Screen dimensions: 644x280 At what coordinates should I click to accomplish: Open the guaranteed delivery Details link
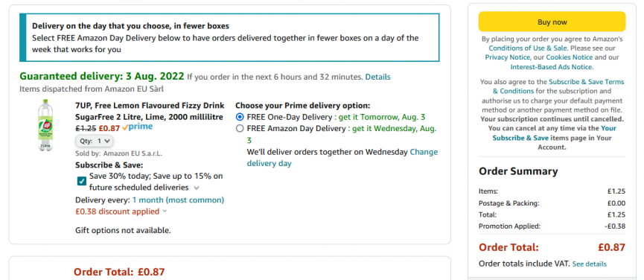coord(378,77)
